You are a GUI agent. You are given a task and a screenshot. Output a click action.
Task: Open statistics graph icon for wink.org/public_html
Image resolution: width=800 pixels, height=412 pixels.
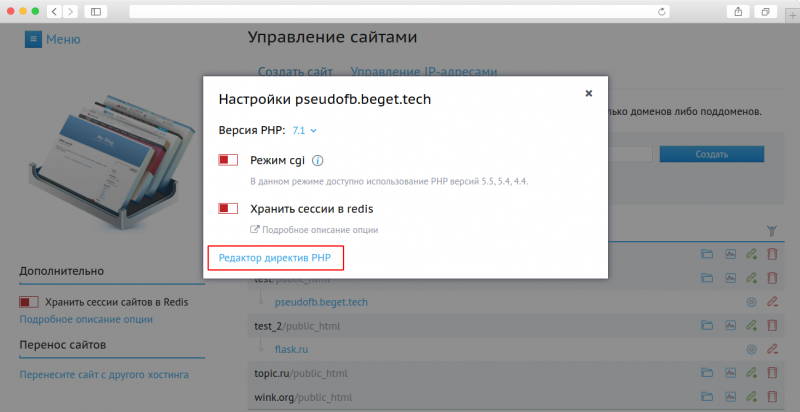tap(731, 396)
